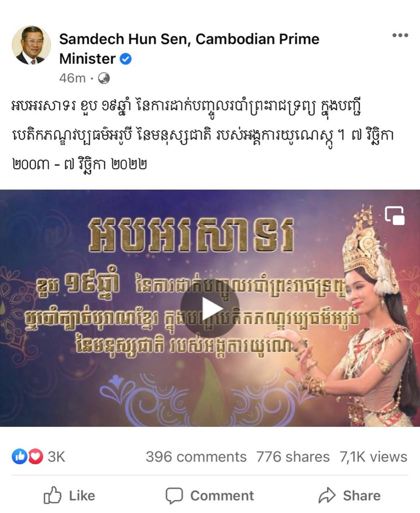Tap the thumbs-up Like button
This screenshot has width=420, height=513.
coord(69,496)
